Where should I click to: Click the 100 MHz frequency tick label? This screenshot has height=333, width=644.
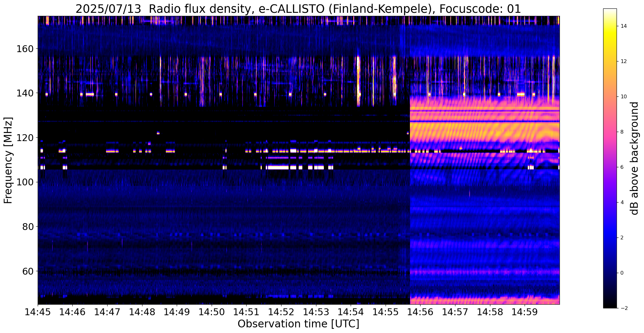click(25, 182)
